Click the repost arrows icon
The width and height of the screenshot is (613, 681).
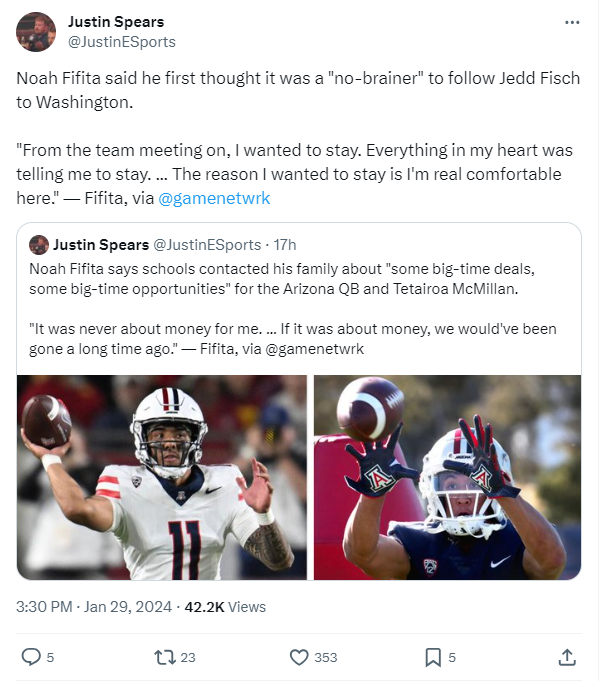pos(165,657)
